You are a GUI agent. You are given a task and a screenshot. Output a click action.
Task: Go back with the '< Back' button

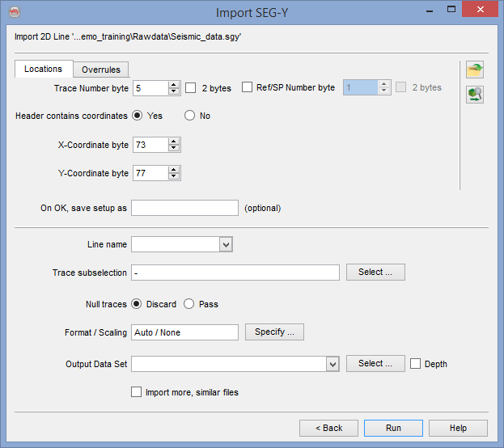coord(328,428)
